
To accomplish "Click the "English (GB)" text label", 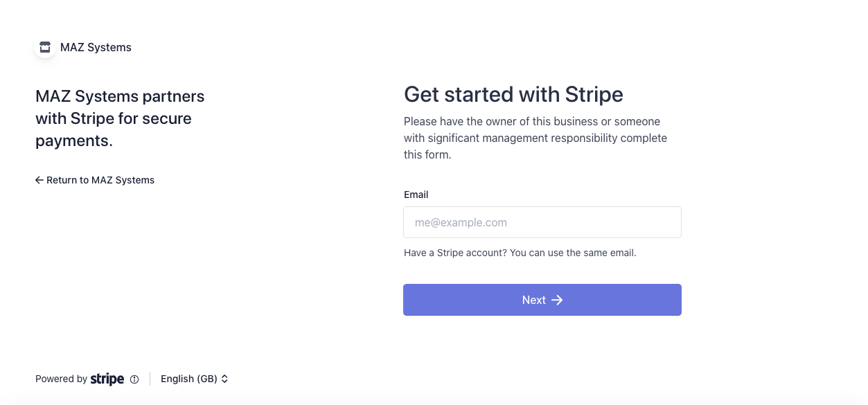I will tap(189, 379).
